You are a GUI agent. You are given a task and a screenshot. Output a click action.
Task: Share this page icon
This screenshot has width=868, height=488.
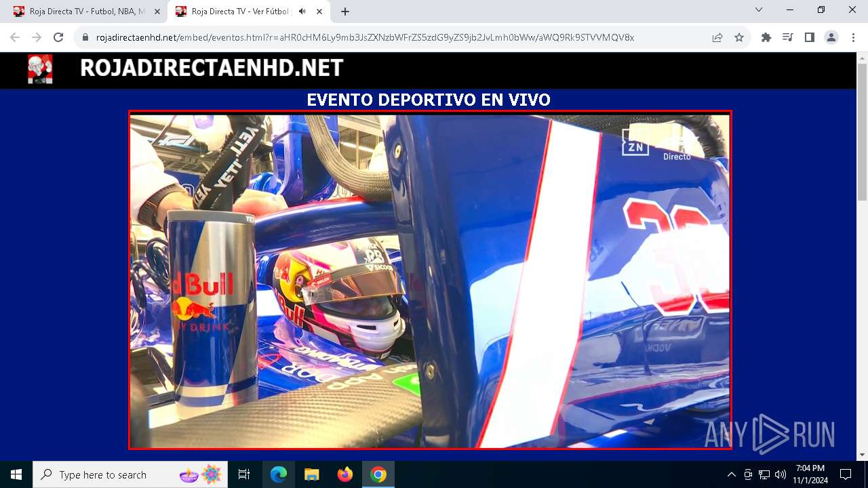tap(717, 37)
